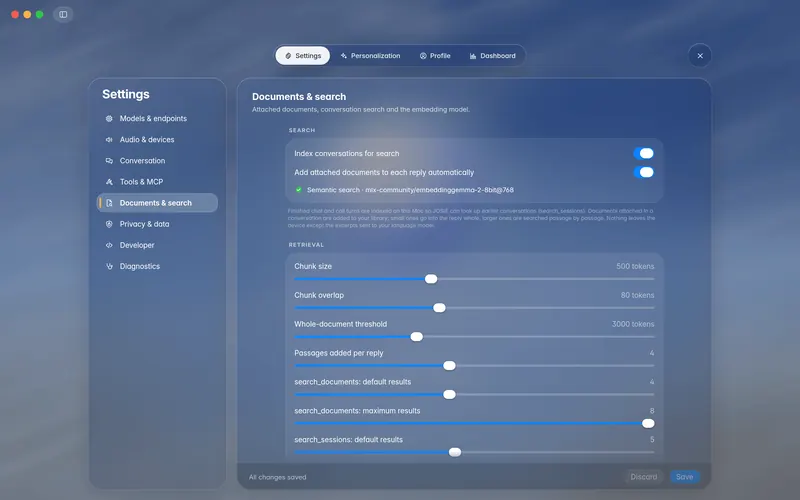Click the Profile person icon

[x=423, y=56]
